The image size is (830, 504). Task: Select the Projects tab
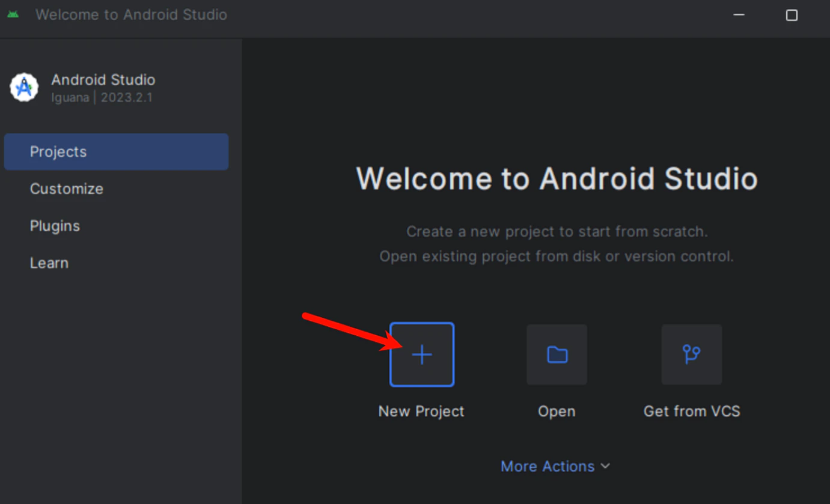tap(116, 152)
